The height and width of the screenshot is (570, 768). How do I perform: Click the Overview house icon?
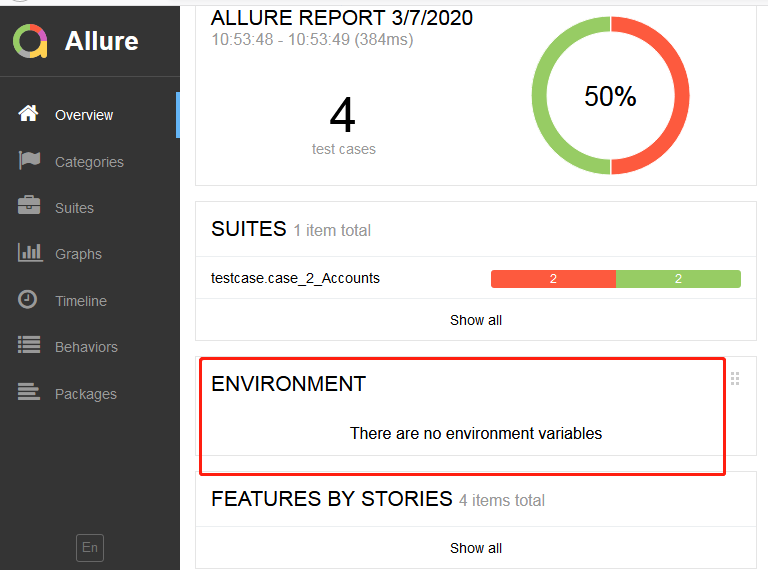click(x=28, y=113)
